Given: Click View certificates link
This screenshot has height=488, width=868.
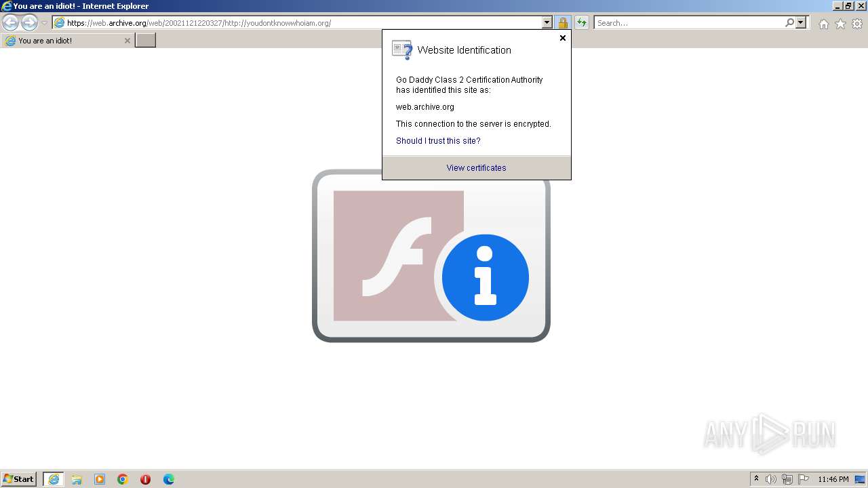Looking at the screenshot, I should (476, 168).
